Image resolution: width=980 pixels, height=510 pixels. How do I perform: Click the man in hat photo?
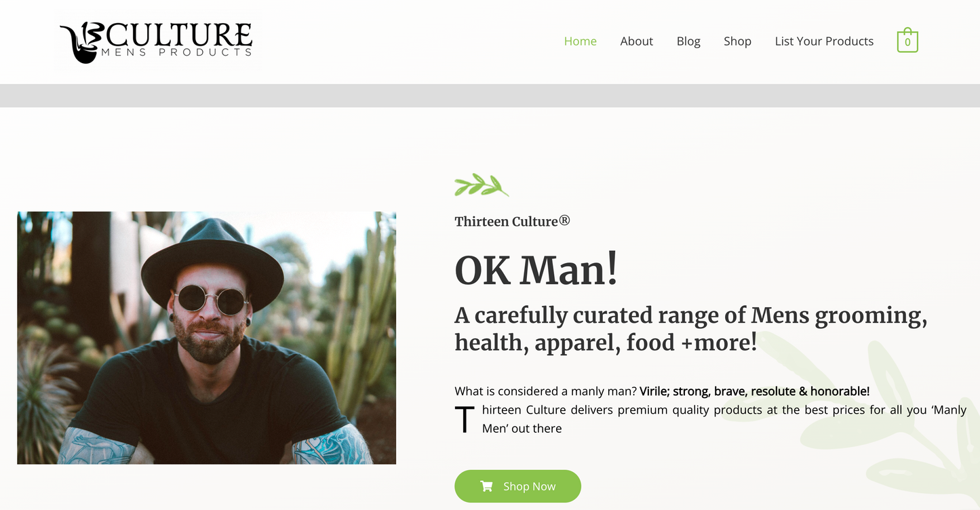point(206,338)
